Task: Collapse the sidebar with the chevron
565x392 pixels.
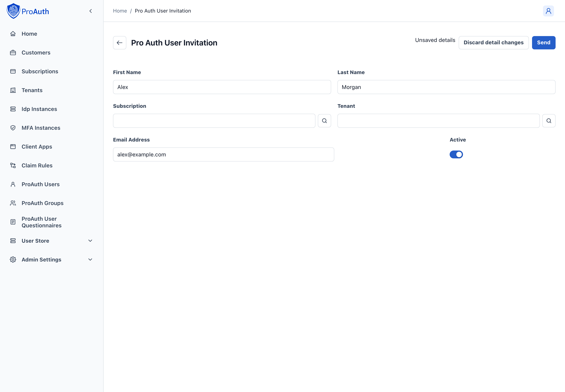Action: [x=91, y=11]
